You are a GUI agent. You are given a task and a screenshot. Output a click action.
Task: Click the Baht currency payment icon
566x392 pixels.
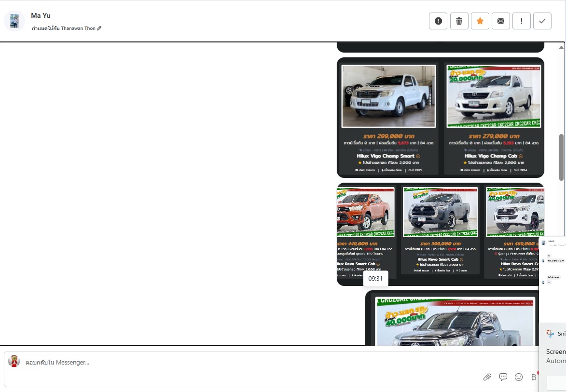(x=533, y=377)
